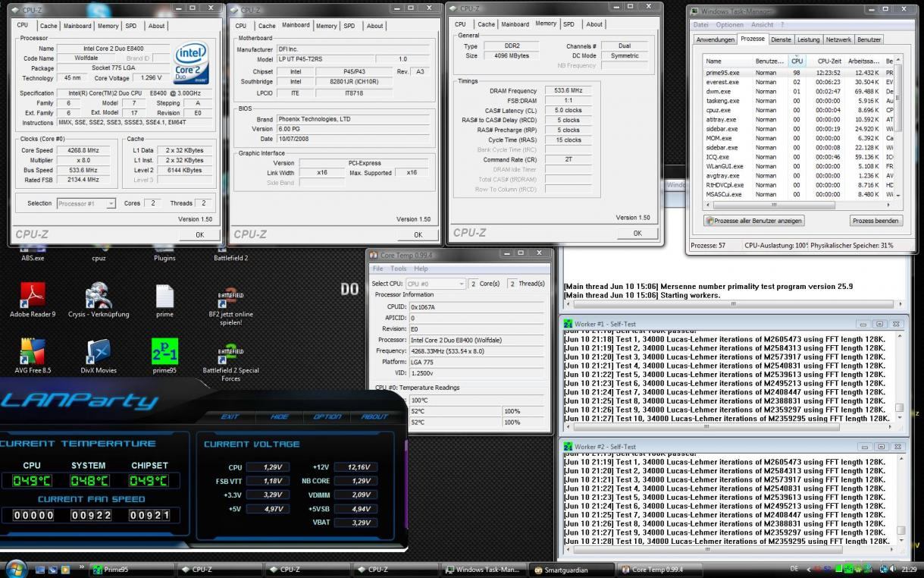Open Datei menu in Task Manager
This screenshot has width=924, height=578.
point(703,25)
